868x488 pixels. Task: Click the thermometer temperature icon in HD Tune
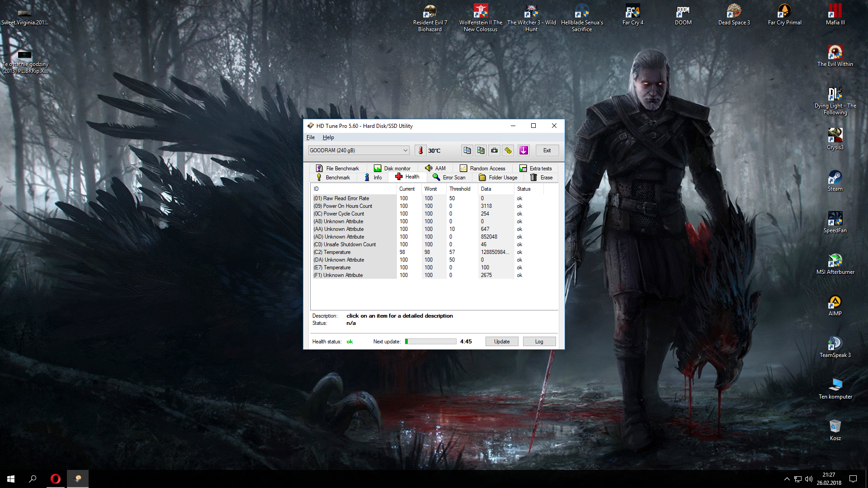click(x=420, y=150)
